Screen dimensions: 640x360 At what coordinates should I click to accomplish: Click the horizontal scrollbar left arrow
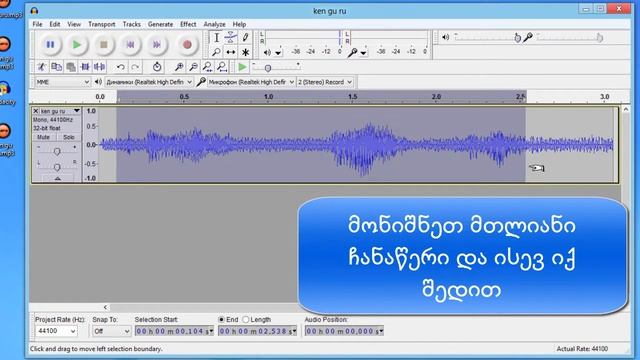[105, 307]
